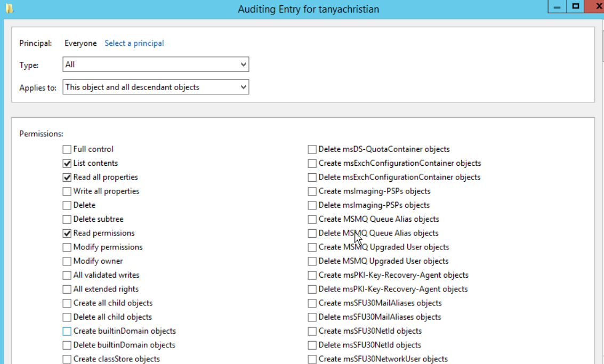The height and width of the screenshot is (364, 604).
Task: Tick the Delete permission checkbox
Action: [67, 205]
